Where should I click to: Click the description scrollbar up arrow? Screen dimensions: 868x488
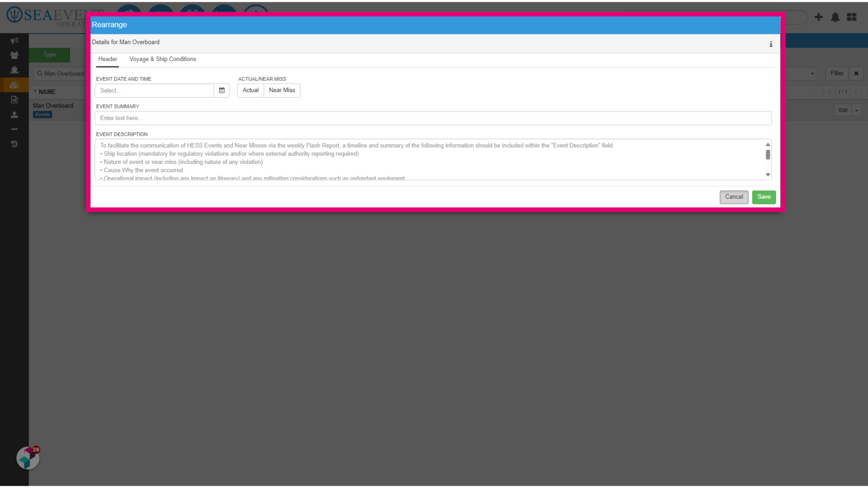click(x=768, y=145)
